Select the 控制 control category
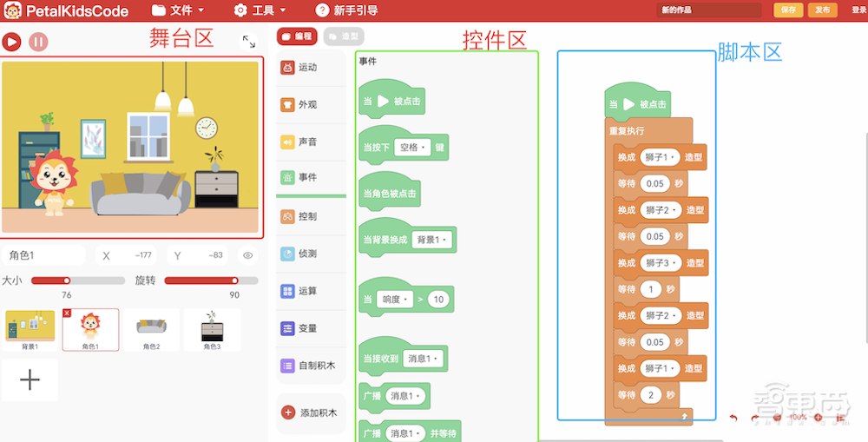The image size is (868, 442). click(311, 216)
